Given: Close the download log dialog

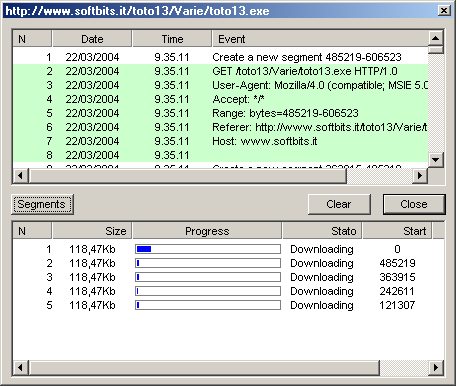Looking at the screenshot, I should tap(414, 204).
